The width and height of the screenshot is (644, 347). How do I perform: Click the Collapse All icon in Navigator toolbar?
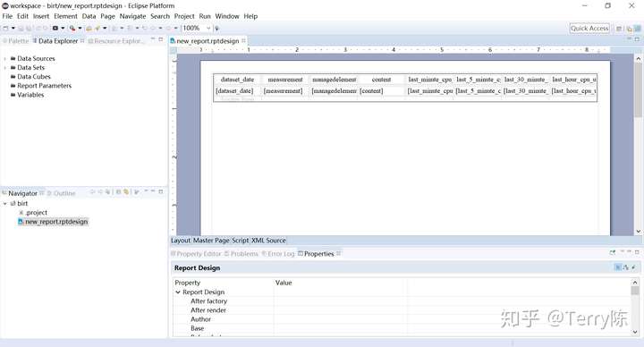[118, 191]
